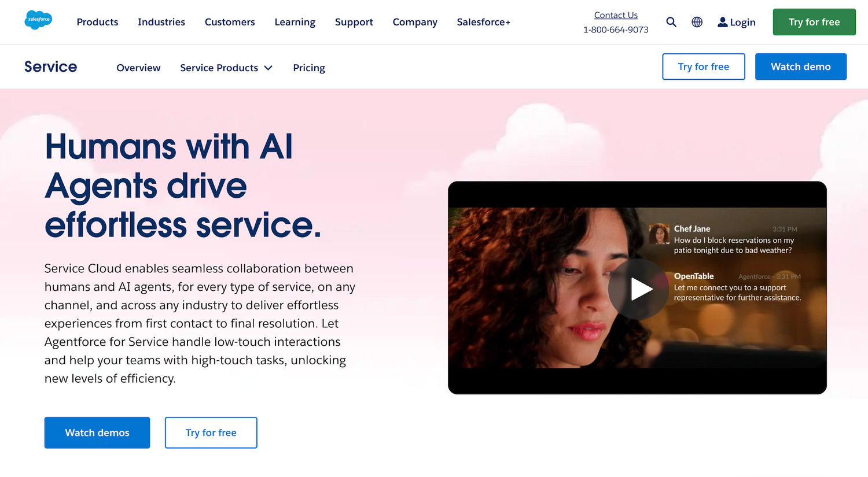The image size is (868, 477).
Task: Expand the Service Products chevron
Action: [x=269, y=68]
